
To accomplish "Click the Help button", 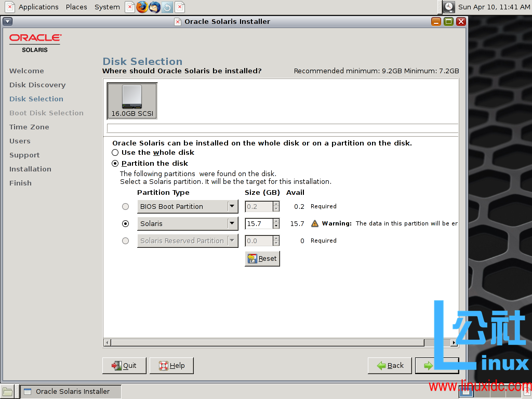I will click(x=171, y=365).
